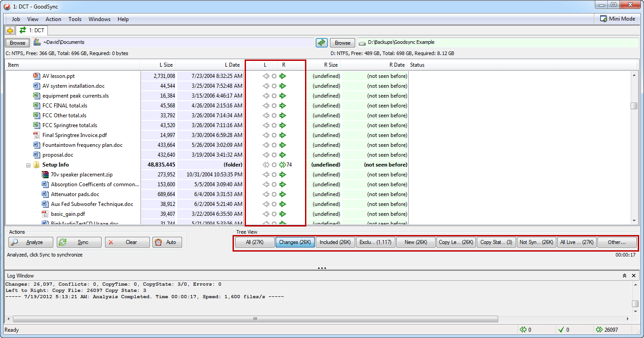Click the Log Window horizontal scrollbar
This screenshot has width=644, height=338.
pyautogui.click(x=255, y=319)
